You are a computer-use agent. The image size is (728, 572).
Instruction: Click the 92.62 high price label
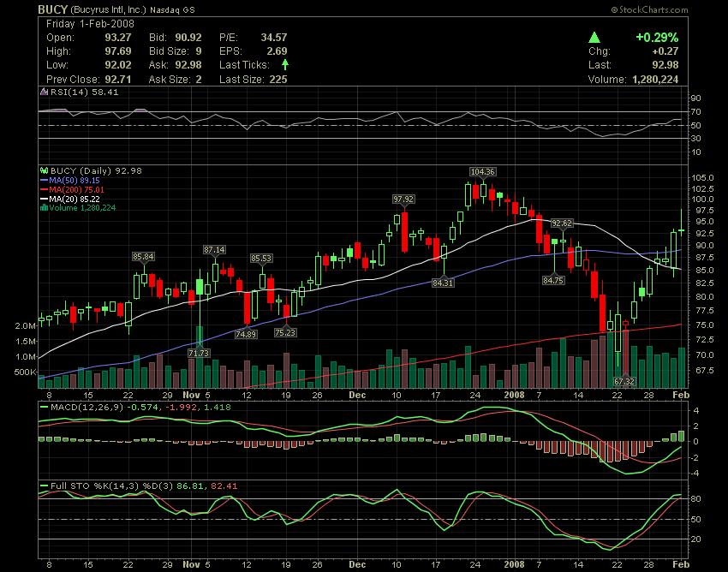point(562,223)
